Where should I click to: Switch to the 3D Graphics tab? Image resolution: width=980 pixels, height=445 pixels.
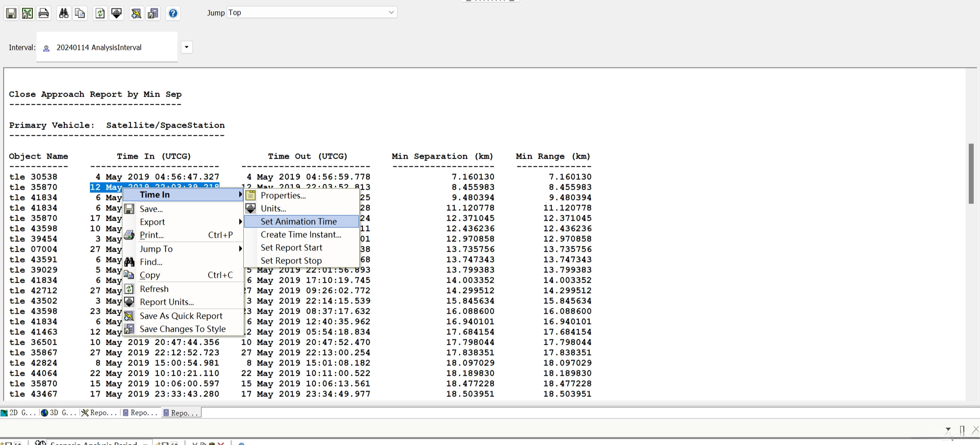[59, 413]
